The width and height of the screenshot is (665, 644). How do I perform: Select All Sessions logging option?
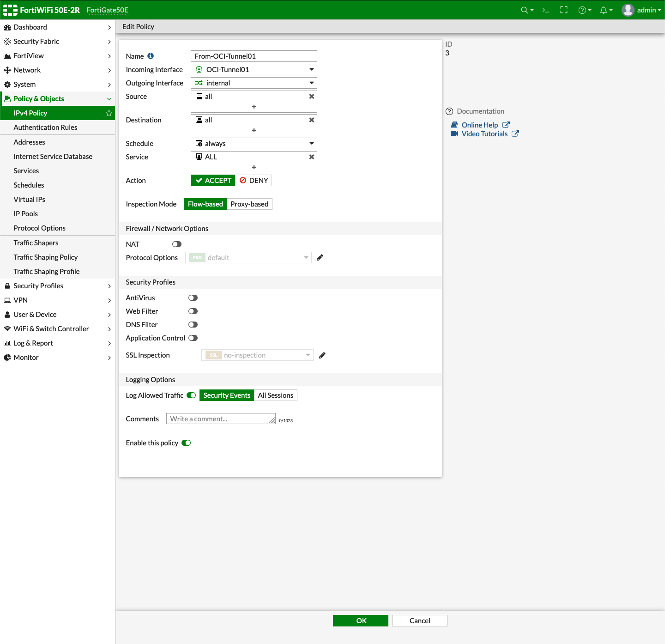[x=276, y=395]
